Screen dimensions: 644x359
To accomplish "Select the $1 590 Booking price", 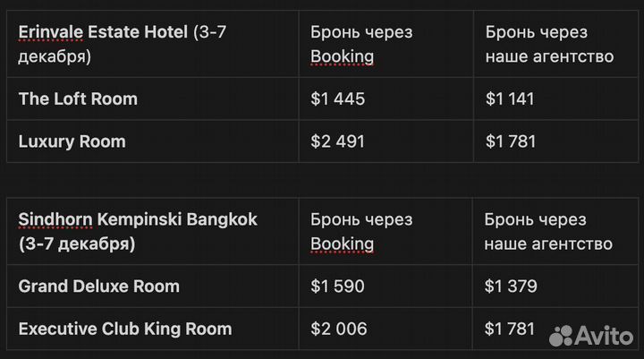I will [x=337, y=286].
